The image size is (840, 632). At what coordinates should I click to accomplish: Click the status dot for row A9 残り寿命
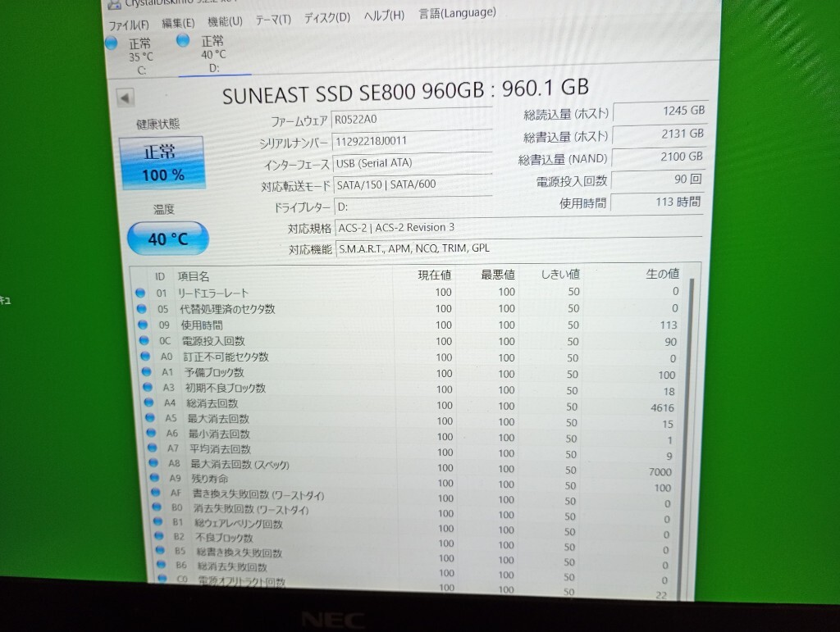click(155, 477)
